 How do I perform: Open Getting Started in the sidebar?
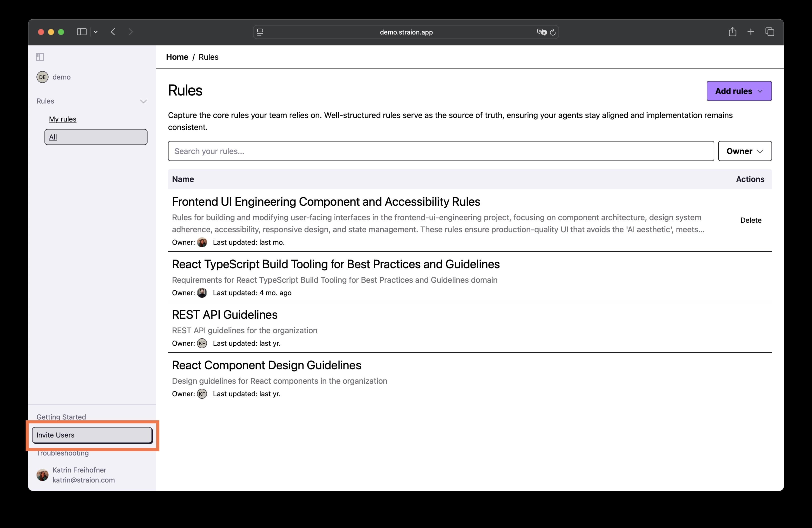(x=61, y=417)
